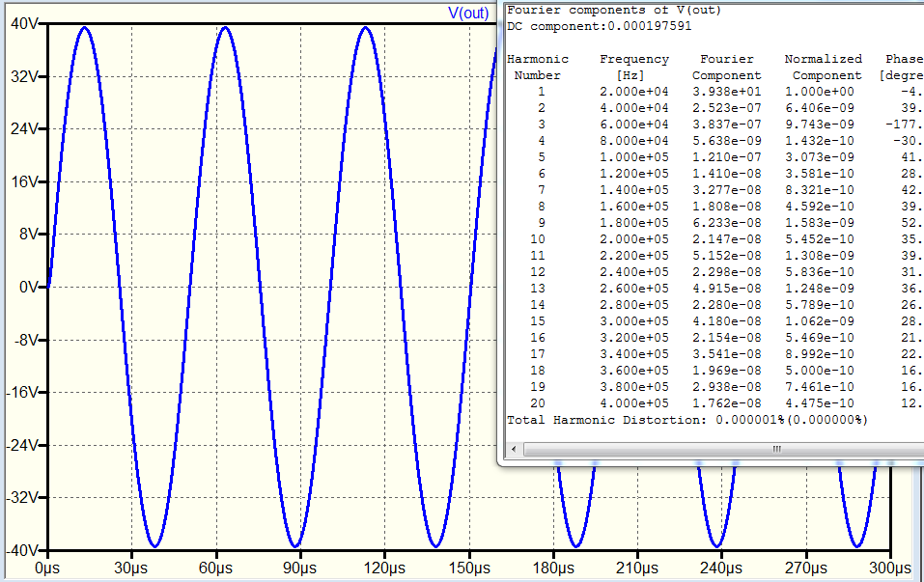The image size is (924, 582).
Task: Click the -40V vertical axis label
Action: (x=22, y=550)
